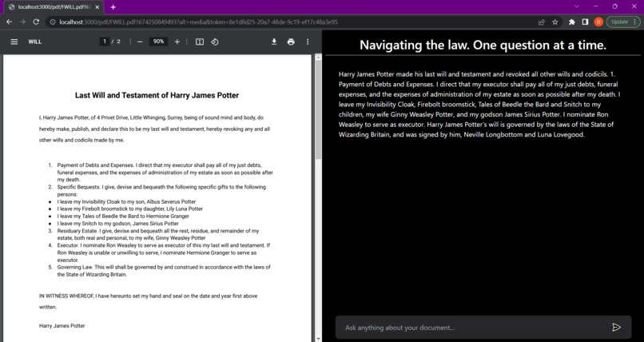Go forward in browser history

coord(22,22)
